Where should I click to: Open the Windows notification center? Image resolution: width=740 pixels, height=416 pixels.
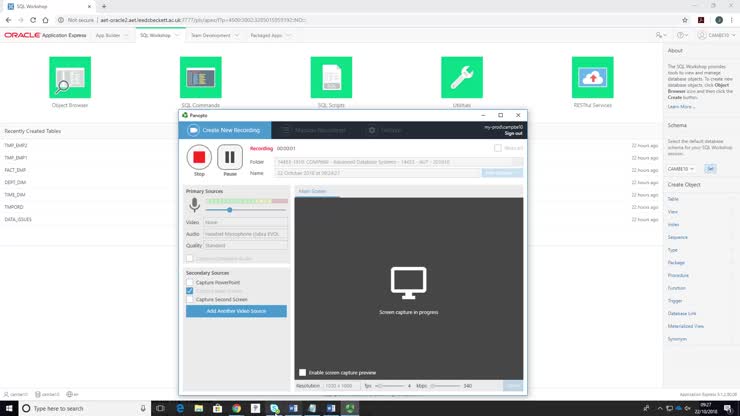[x=728, y=408]
